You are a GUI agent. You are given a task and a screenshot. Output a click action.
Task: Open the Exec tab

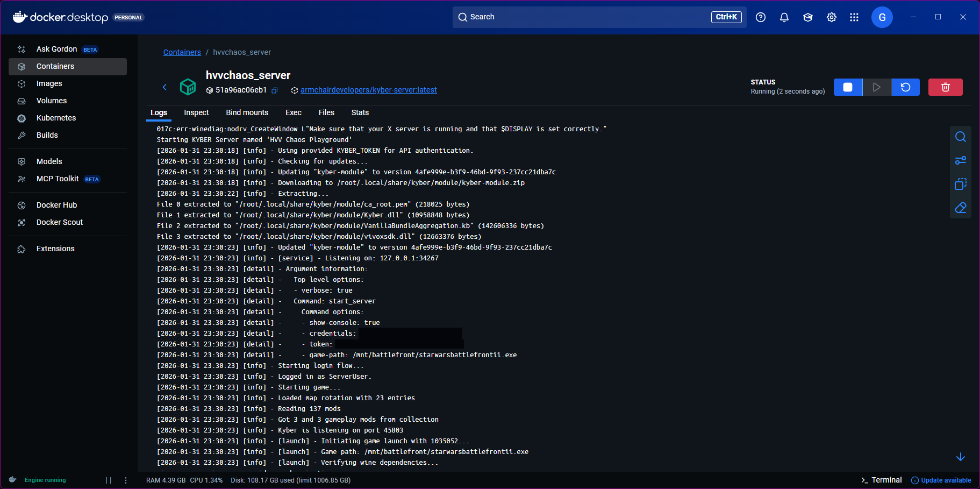click(x=294, y=112)
